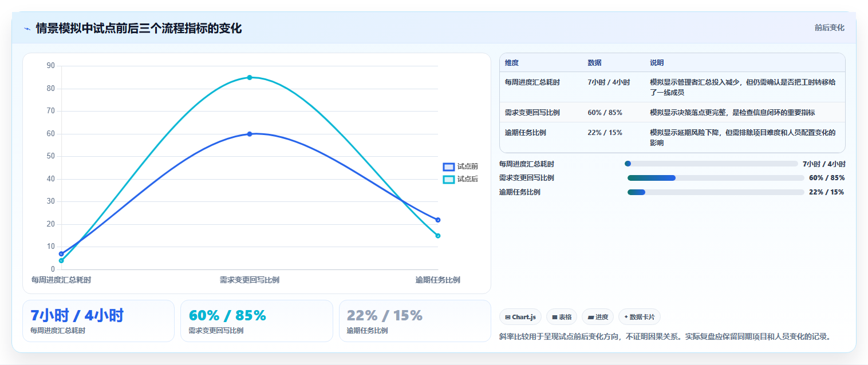
Task: Click the 试点后 data point at 85
Action: coord(250,77)
